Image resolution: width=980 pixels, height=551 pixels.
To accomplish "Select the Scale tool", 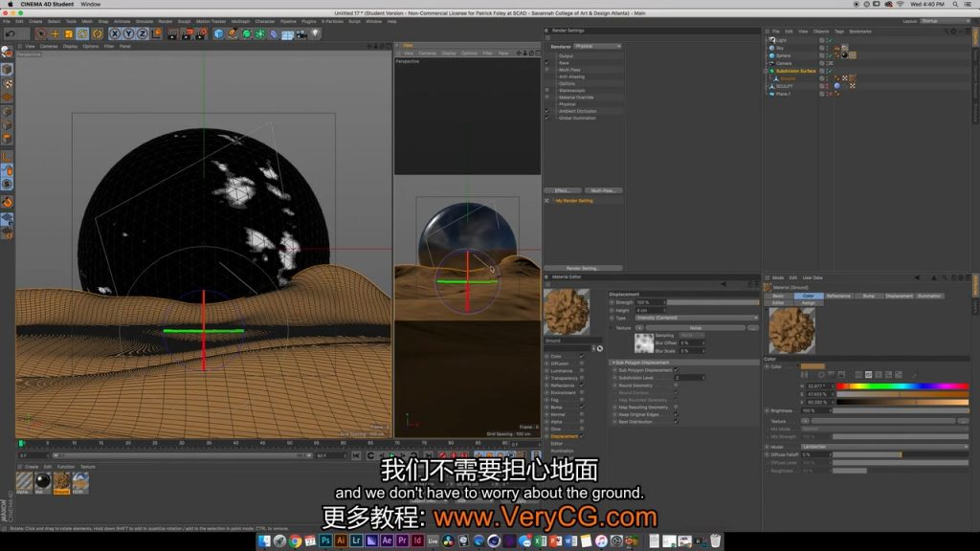I will pos(69,33).
